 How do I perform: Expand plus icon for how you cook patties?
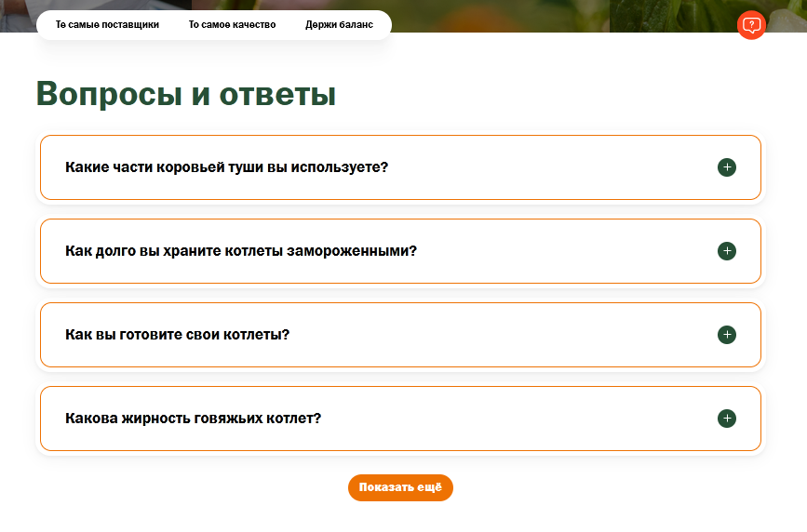[x=727, y=335]
